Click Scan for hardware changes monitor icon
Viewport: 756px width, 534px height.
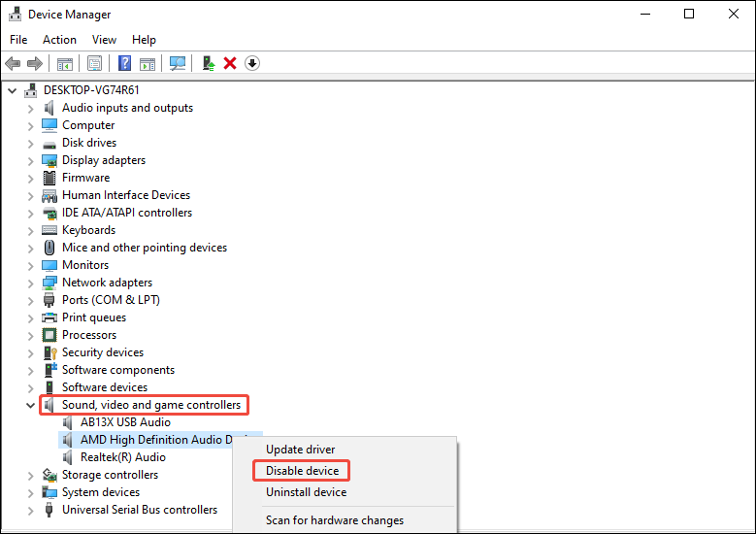pos(178,63)
